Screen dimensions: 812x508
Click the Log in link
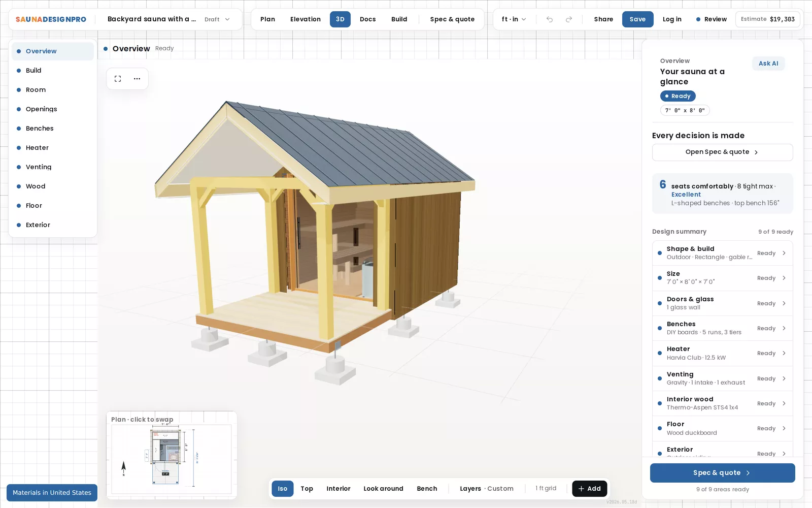point(672,19)
